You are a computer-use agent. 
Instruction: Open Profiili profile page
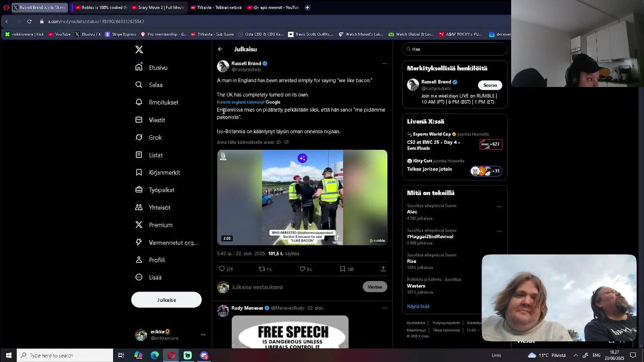(150, 260)
